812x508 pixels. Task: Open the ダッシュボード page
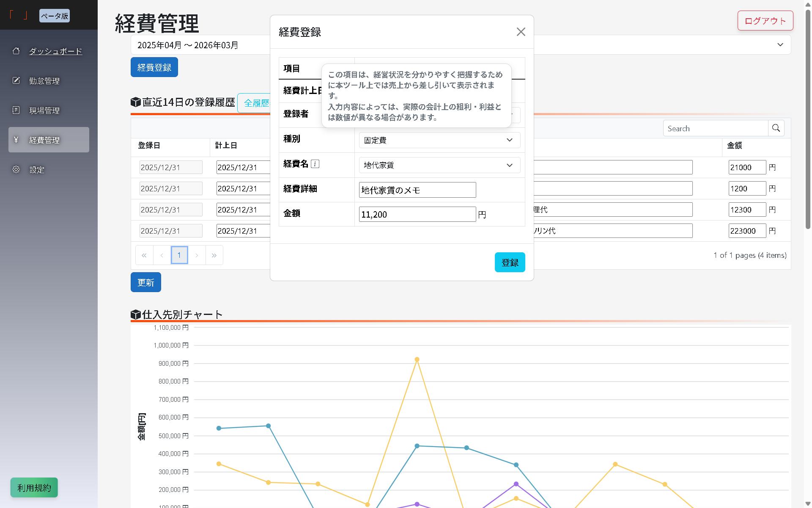(x=55, y=51)
